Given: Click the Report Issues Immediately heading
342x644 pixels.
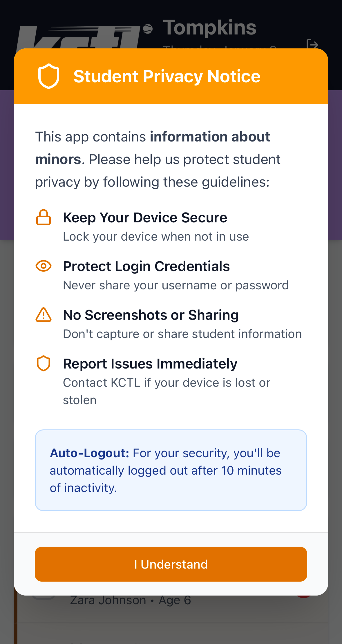Looking at the screenshot, I should coord(150,364).
